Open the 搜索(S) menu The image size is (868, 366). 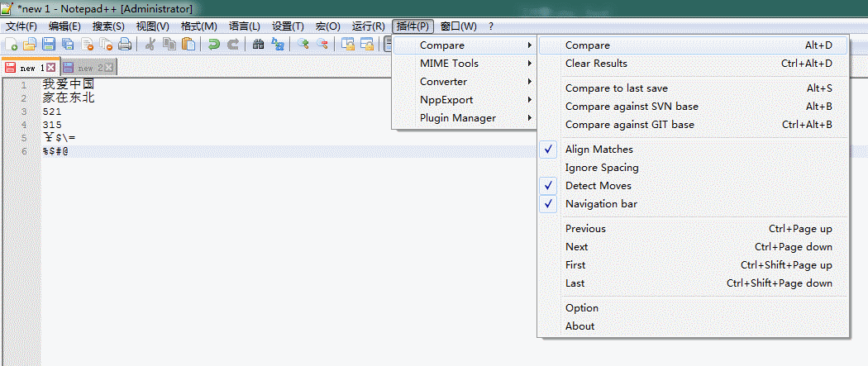coord(108,26)
